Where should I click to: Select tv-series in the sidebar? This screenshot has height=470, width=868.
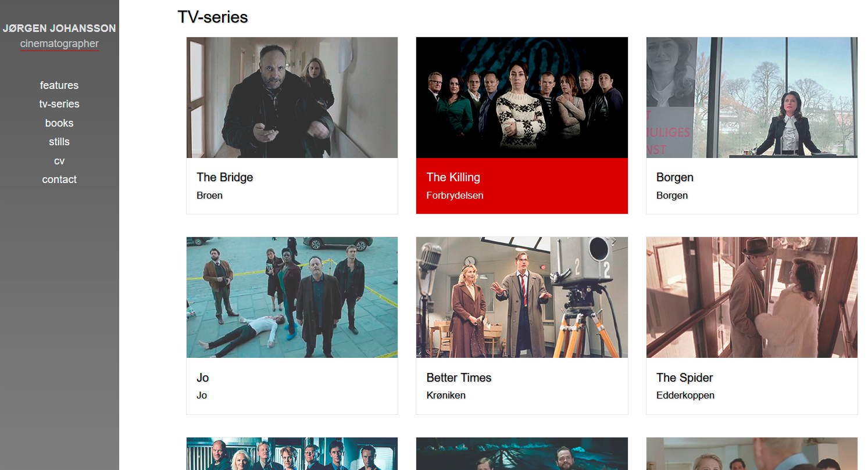tap(59, 104)
